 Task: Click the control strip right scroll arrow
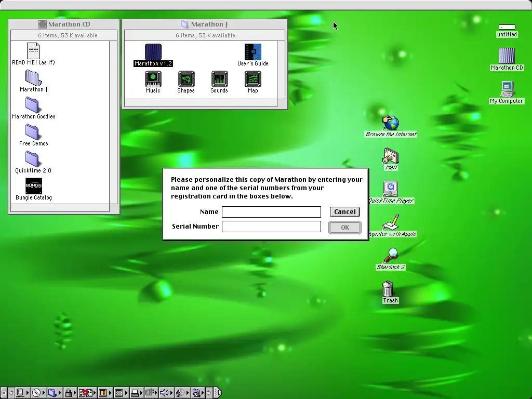(209, 393)
